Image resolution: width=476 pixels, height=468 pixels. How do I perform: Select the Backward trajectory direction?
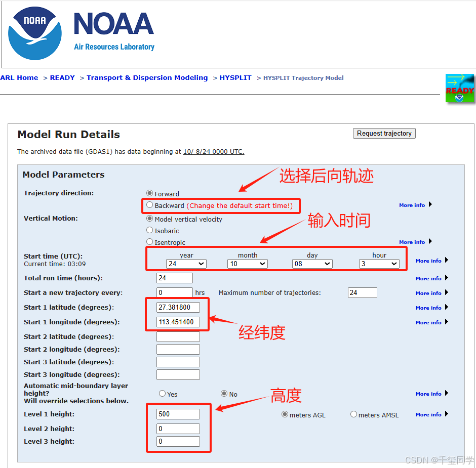[x=149, y=205]
